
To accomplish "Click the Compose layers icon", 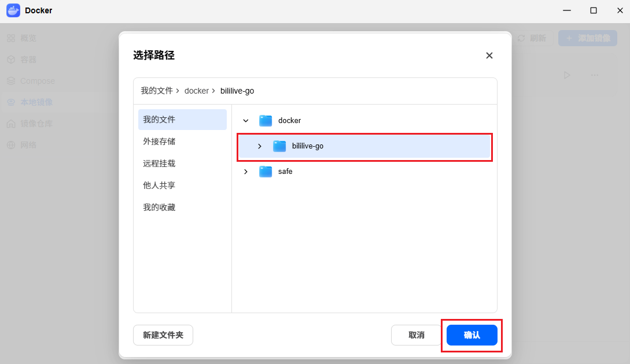I will [11, 81].
